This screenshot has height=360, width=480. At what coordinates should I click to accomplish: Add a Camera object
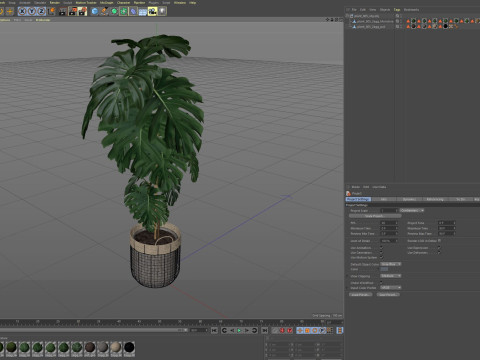click(152, 11)
